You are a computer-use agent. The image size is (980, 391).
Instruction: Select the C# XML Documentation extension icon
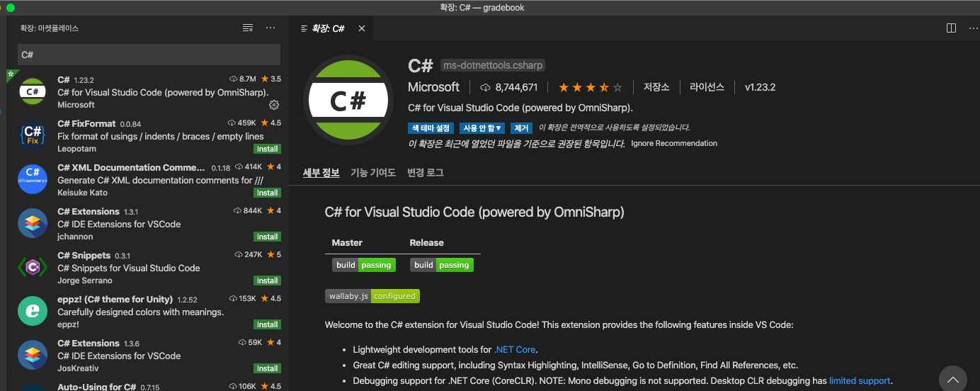point(33,179)
